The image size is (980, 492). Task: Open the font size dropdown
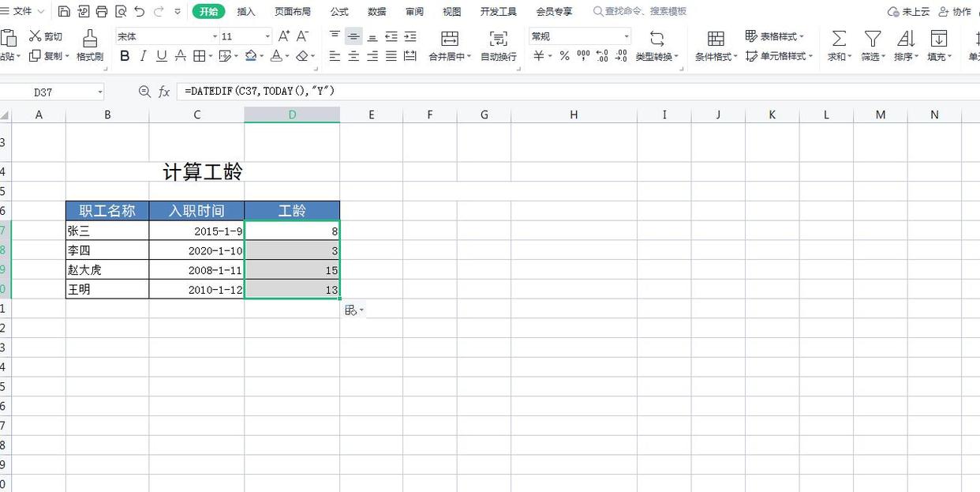pyautogui.click(x=267, y=36)
